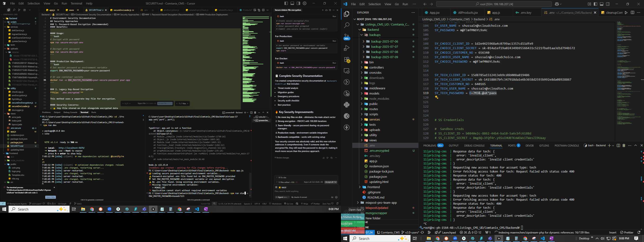Open VS Code notifications bell in status bar
The image size is (644, 242).
click(639, 233)
